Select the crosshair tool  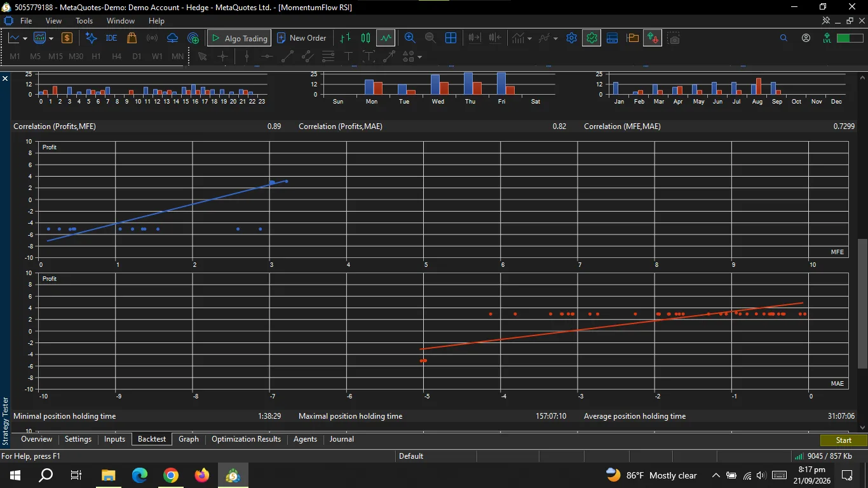(x=222, y=57)
